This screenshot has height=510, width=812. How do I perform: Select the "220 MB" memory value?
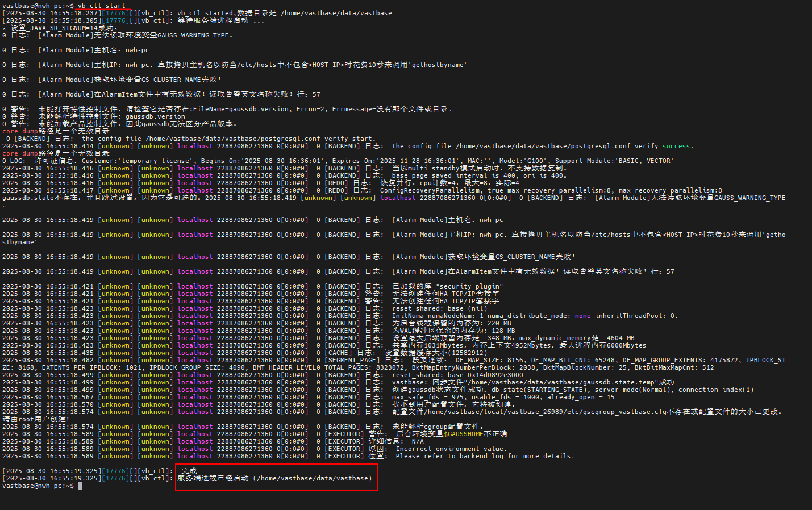pos(499,323)
